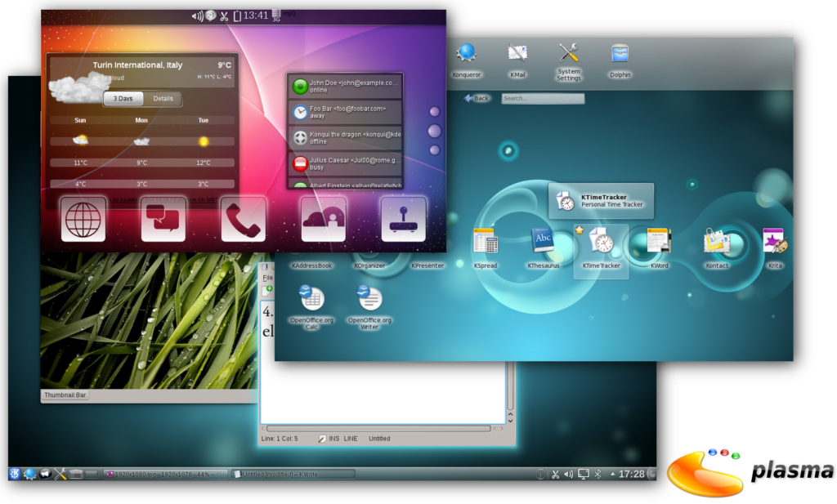837x504 pixels.
Task: Select Julius Caesar busy contact
Action: tap(345, 163)
